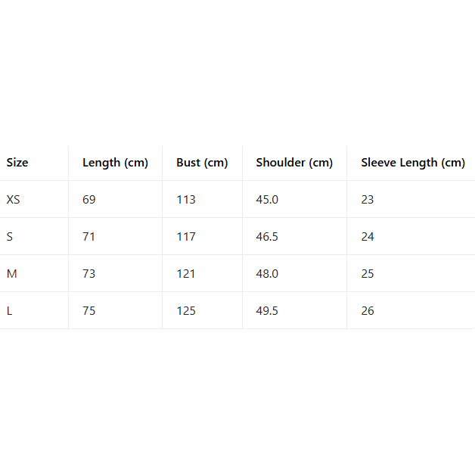
Task: Select the M size cell
Action: coord(11,274)
